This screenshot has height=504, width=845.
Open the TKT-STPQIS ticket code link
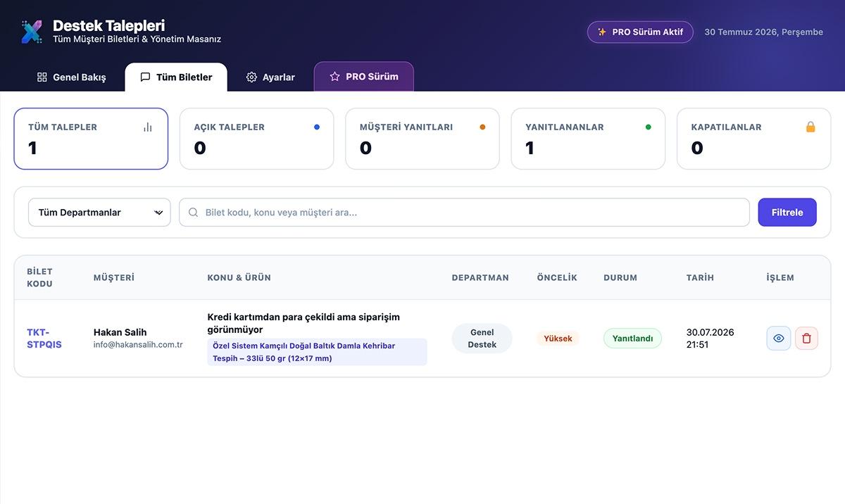tap(44, 339)
